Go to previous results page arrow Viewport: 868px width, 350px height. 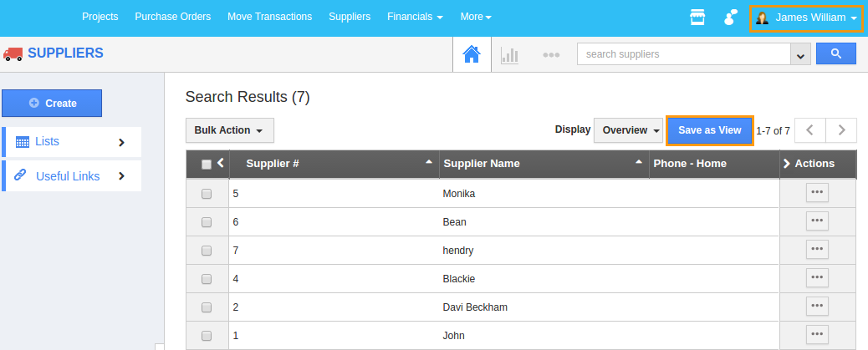(809, 130)
